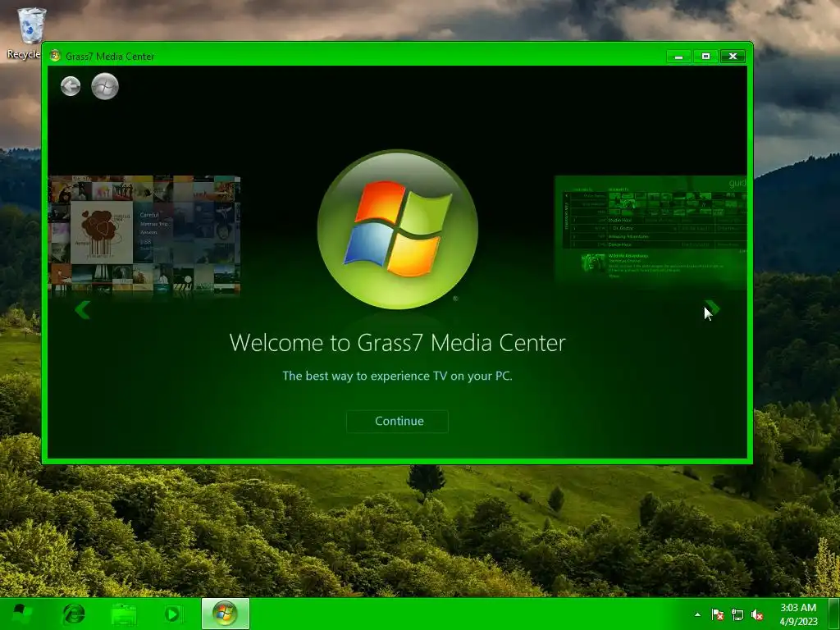Show next slide with right green arrow
The height and width of the screenshot is (630, 840).
pyautogui.click(x=712, y=309)
